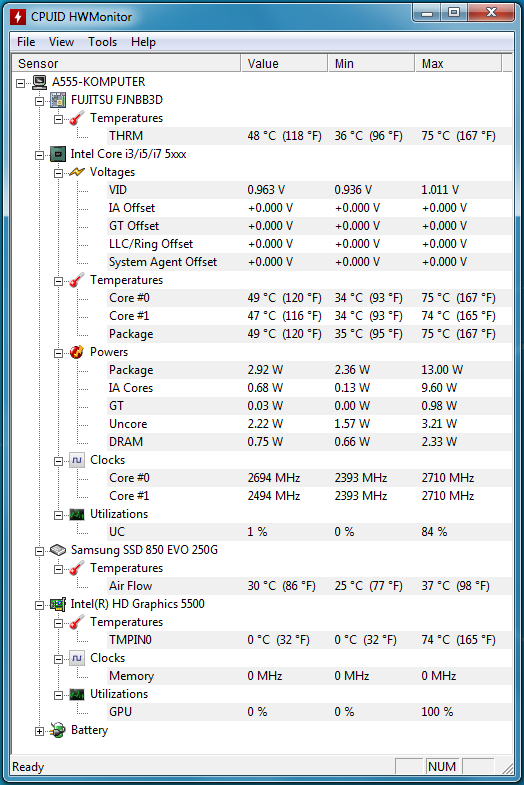Image resolution: width=524 pixels, height=785 pixels.
Task: Click the Value column header
Action: [x=284, y=64]
